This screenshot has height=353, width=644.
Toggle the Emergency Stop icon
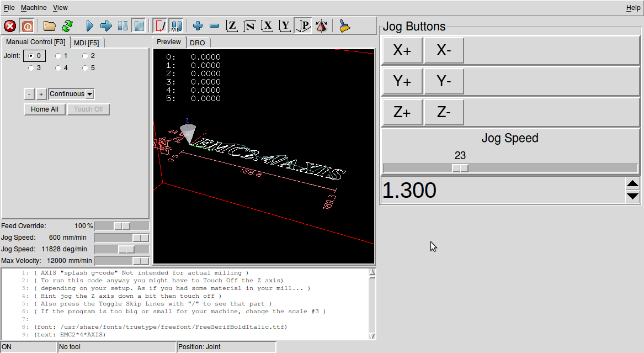tap(10, 27)
